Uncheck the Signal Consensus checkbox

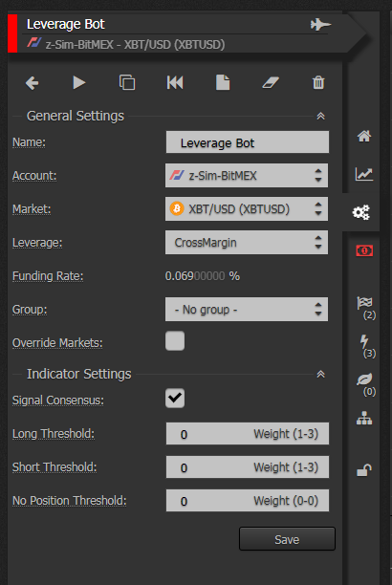175,398
